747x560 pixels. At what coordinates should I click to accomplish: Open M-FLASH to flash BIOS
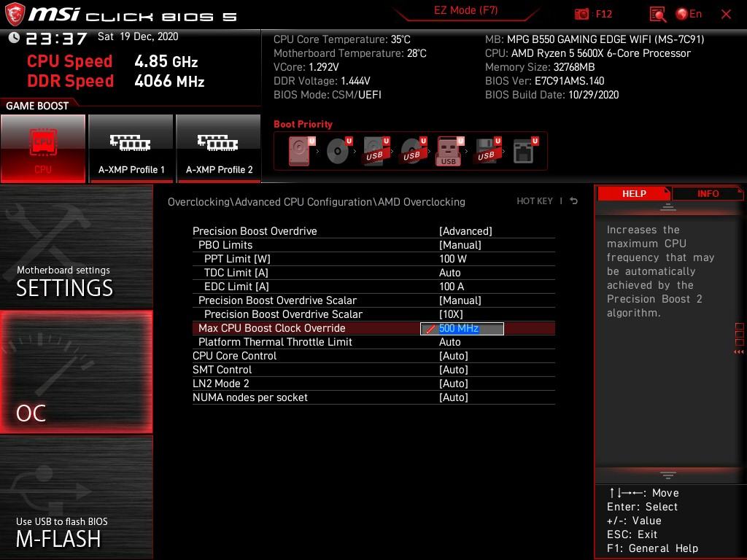(76, 497)
